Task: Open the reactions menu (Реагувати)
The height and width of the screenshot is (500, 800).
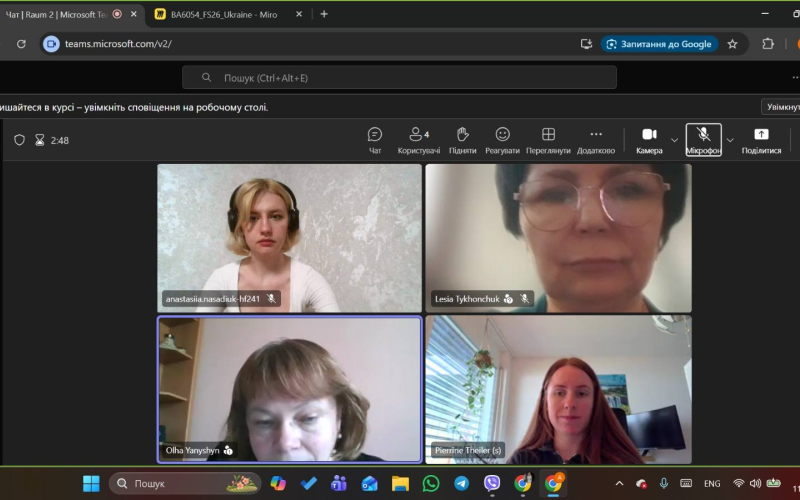Action: [x=502, y=139]
